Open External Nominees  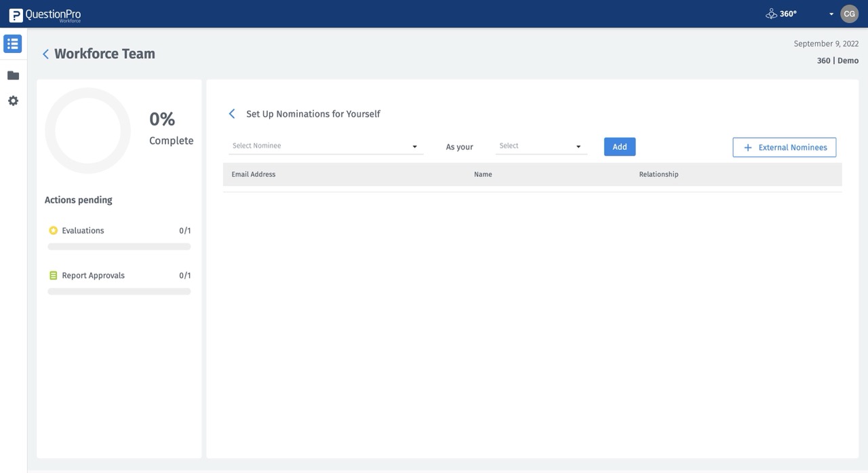click(x=784, y=147)
